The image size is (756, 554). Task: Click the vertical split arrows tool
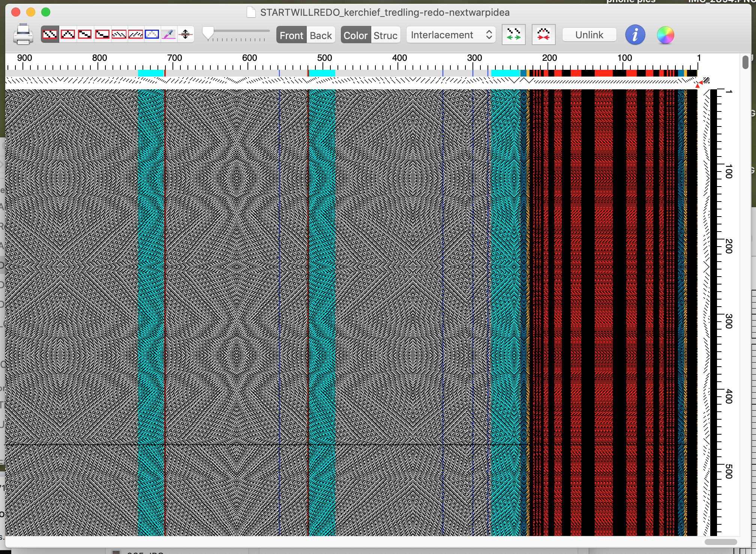pyautogui.click(x=186, y=35)
